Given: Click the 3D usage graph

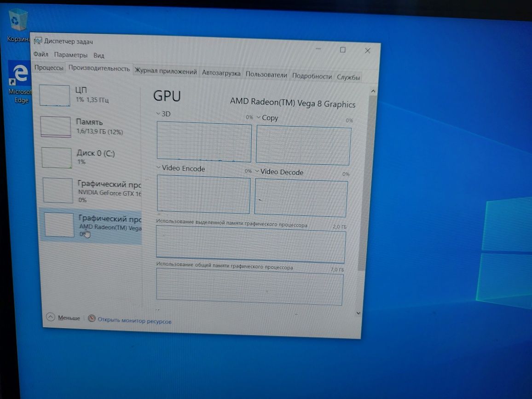Looking at the screenshot, I should pyautogui.click(x=204, y=142).
